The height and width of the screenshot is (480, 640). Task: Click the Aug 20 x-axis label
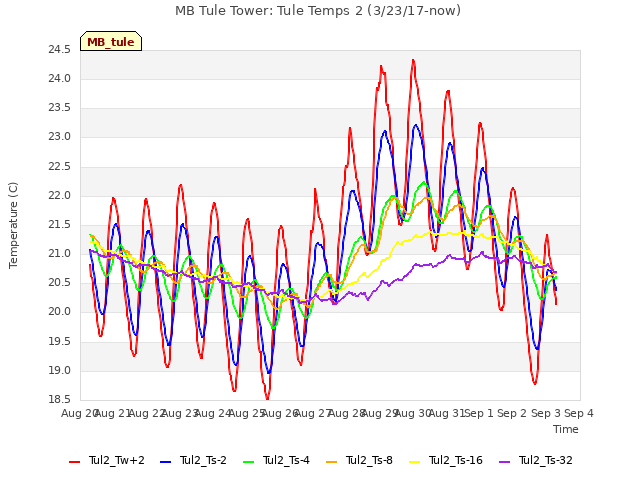[79, 413]
